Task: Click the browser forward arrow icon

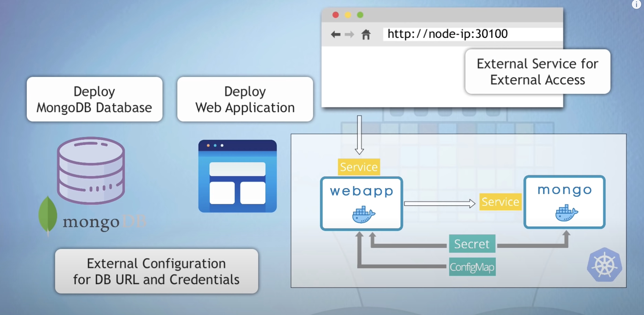Action: coord(349,34)
